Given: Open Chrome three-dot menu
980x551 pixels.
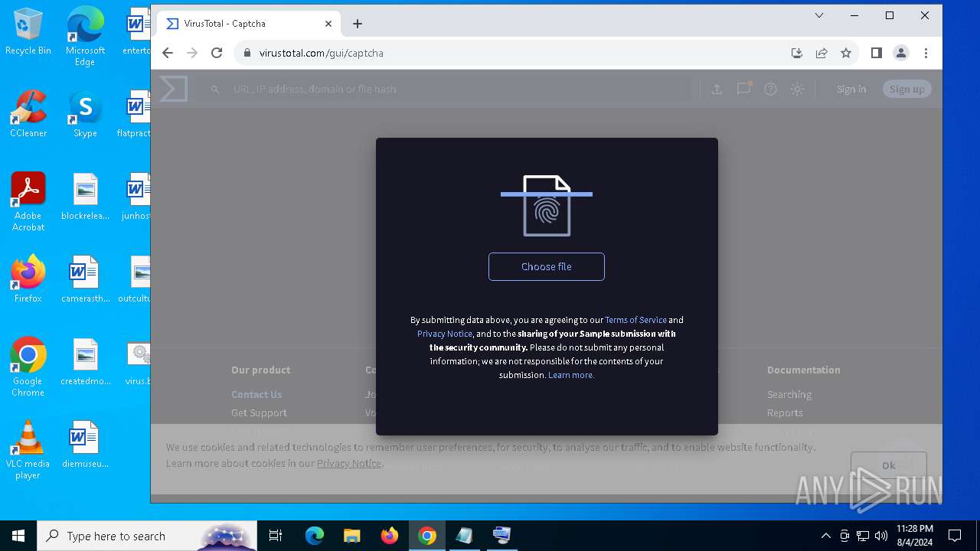Looking at the screenshot, I should click(926, 53).
